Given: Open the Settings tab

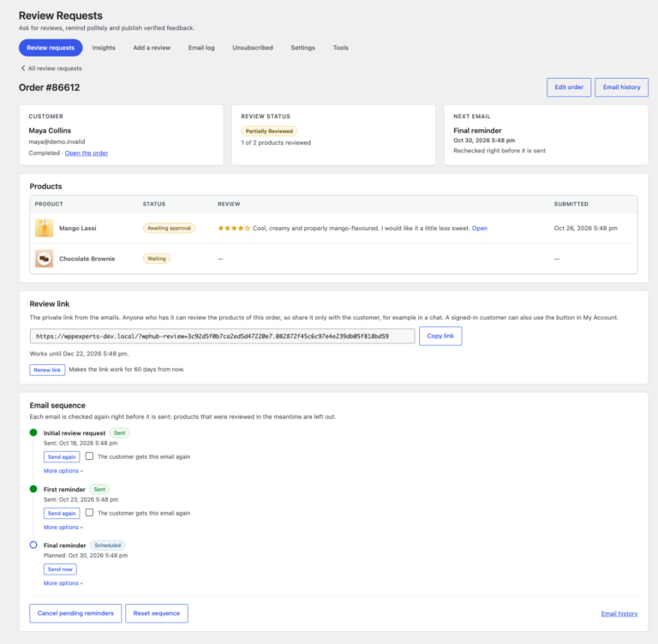Looking at the screenshot, I should tap(303, 48).
